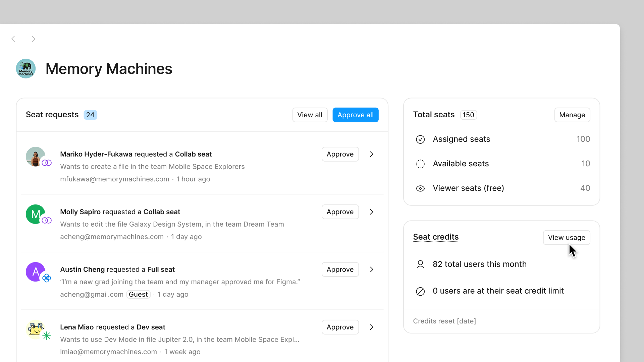
Task: Click the back navigation arrow
Action: pyautogui.click(x=13, y=39)
